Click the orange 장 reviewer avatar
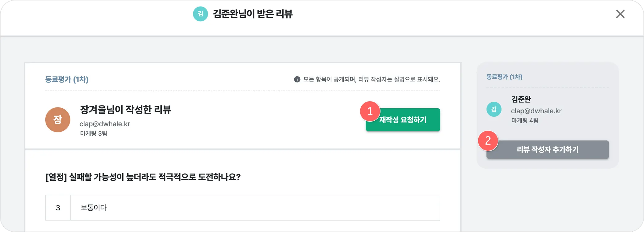 point(58,120)
